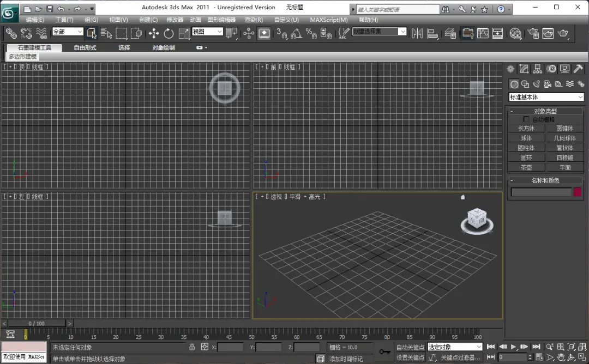Select the Scale tool
Viewport: 589px width, 364px height.
(184, 33)
